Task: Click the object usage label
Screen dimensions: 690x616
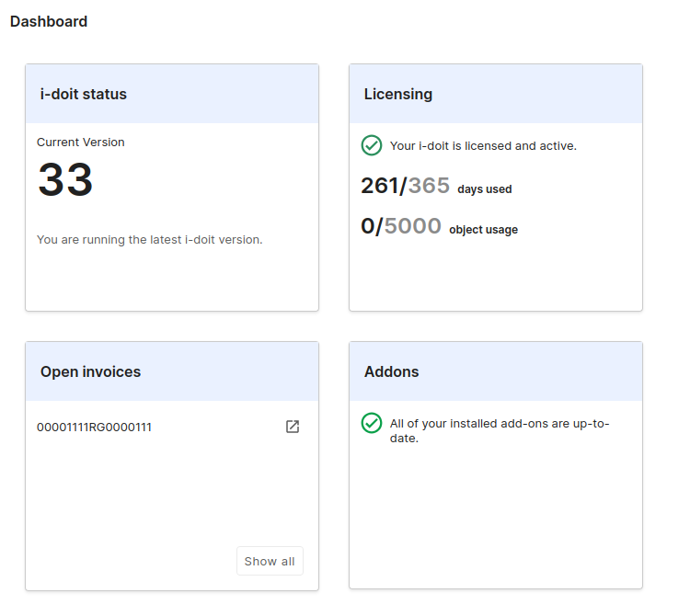Action: tap(483, 230)
